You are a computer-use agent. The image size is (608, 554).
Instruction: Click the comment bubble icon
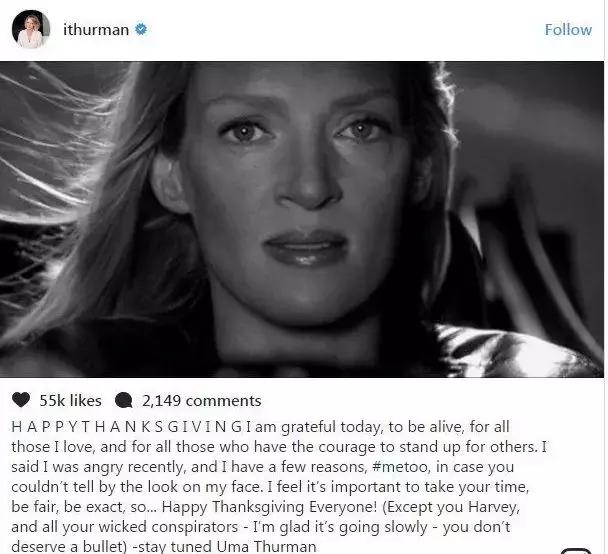pyautogui.click(x=124, y=400)
